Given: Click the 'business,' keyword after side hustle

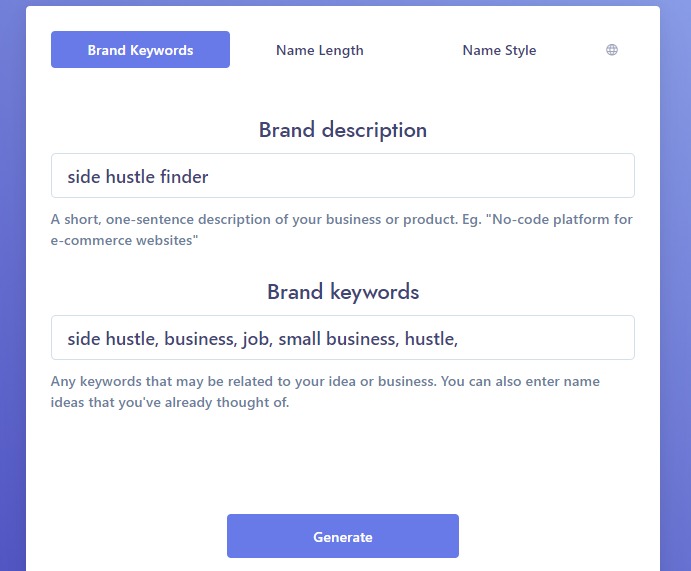Looking at the screenshot, I should [x=201, y=339].
